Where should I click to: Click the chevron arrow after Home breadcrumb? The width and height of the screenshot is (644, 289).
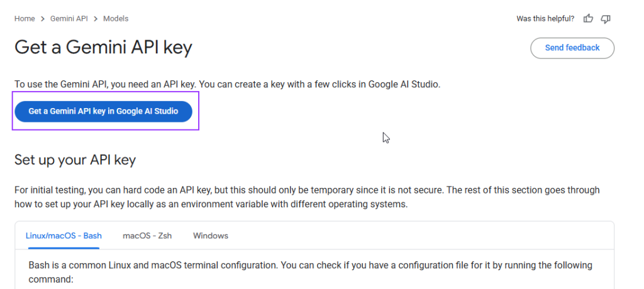coord(43,19)
